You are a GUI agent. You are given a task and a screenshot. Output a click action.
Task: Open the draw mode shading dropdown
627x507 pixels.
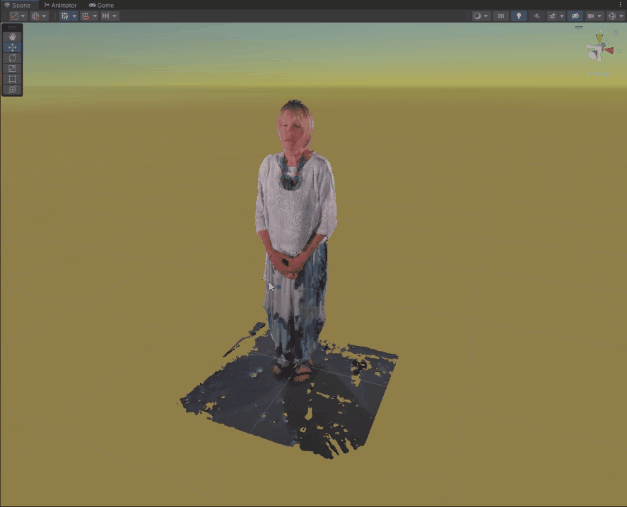485,16
